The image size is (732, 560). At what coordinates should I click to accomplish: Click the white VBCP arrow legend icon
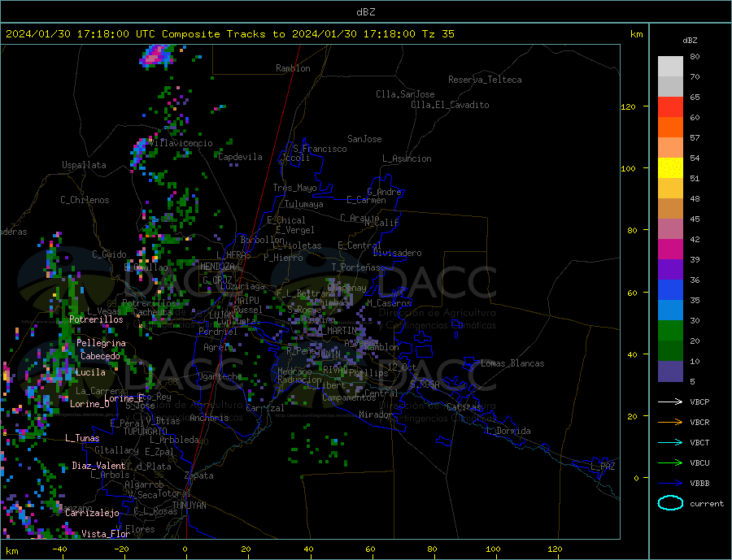pyautogui.click(x=670, y=402)
